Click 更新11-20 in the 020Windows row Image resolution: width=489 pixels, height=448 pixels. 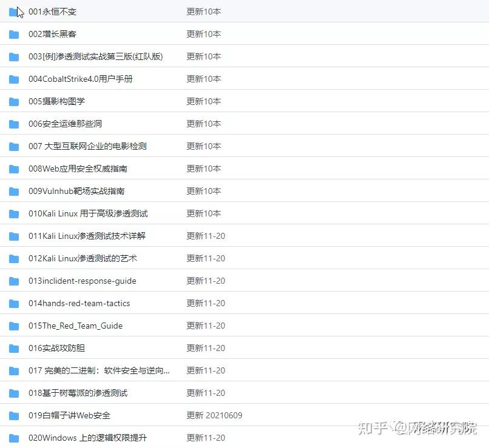point(206,438)
